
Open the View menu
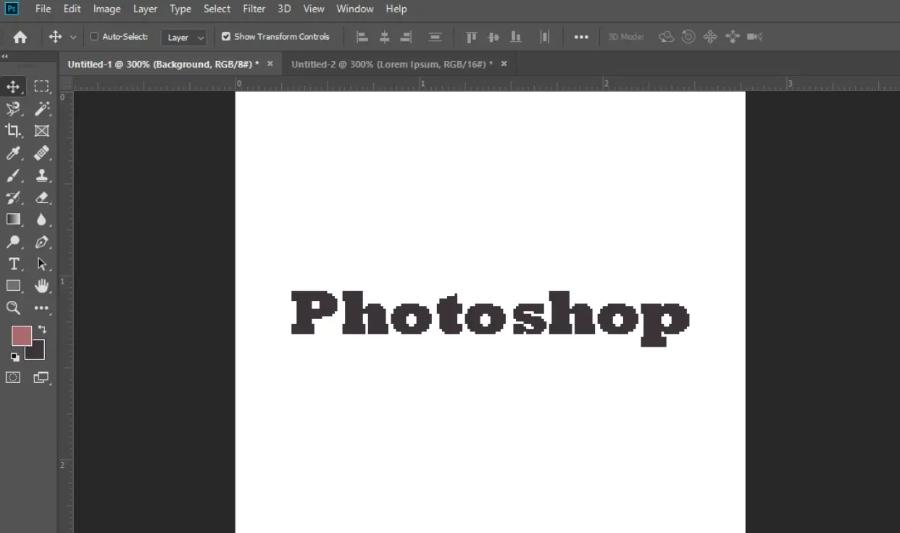point(313,9)
